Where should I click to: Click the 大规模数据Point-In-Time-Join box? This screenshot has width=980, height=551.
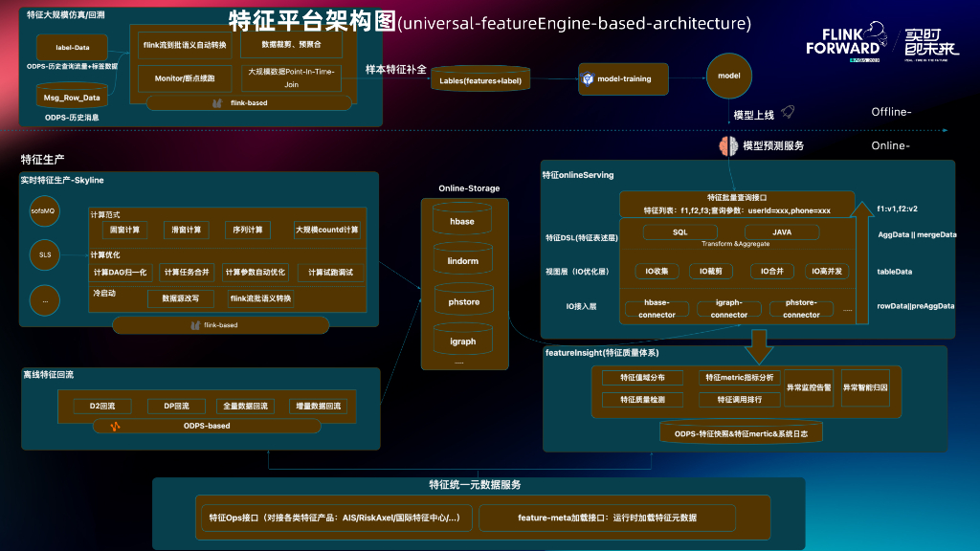(291, 78)
